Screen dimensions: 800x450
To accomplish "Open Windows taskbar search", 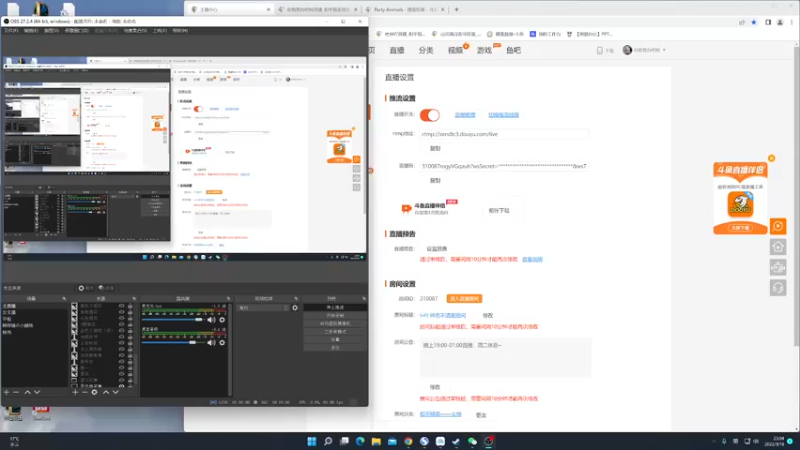I will [x=328, y=441].
